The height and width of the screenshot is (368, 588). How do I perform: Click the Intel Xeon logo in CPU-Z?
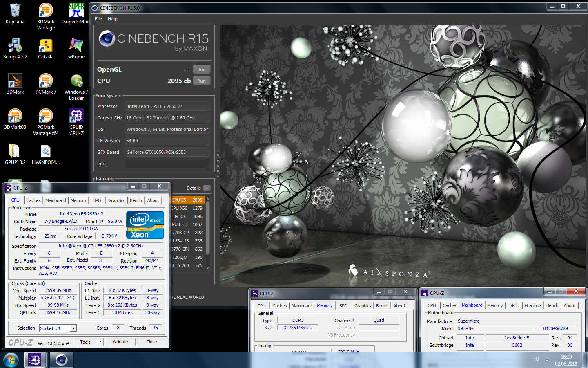pyautogui.click(x=145, y=224)
